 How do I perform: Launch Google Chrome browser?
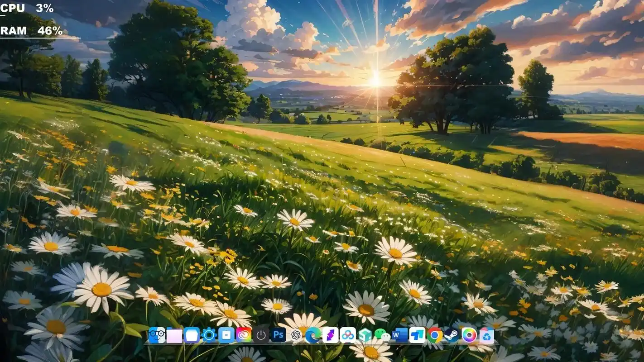[435, 335]
